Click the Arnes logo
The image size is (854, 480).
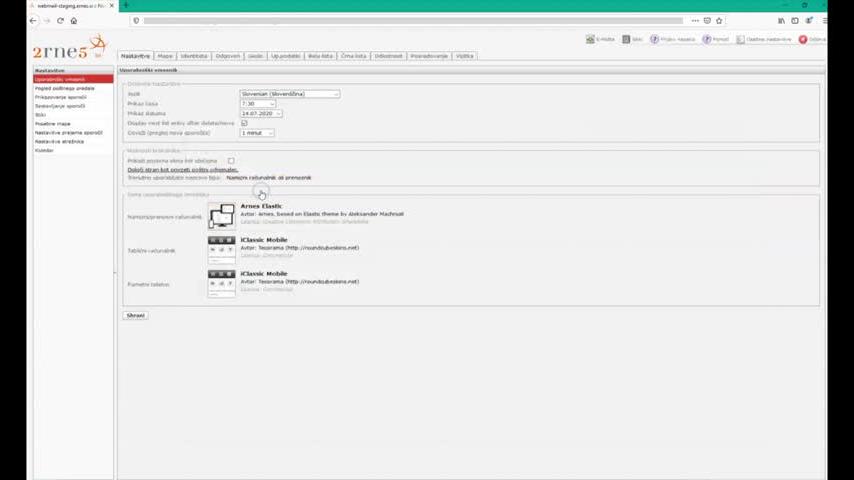click(x=69, y=49)
